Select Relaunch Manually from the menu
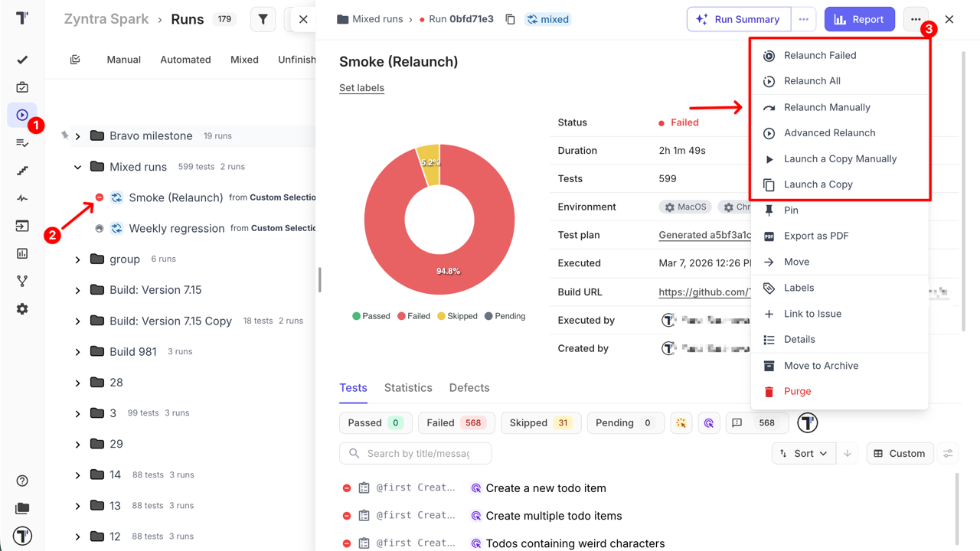980x551 pixels. [x=827, y=107]
